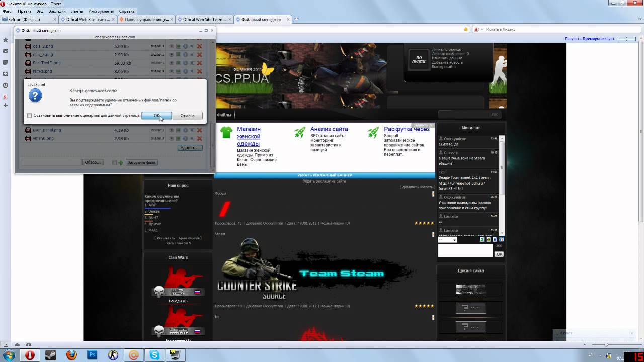Open 'Анализ сайта' ad link
This screenshot has width=644, height=362.
329,129
